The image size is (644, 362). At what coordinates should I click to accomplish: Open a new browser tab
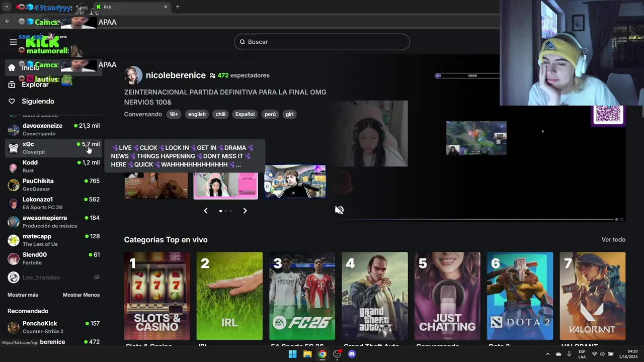pyautogui.click(x=178, y=7)
